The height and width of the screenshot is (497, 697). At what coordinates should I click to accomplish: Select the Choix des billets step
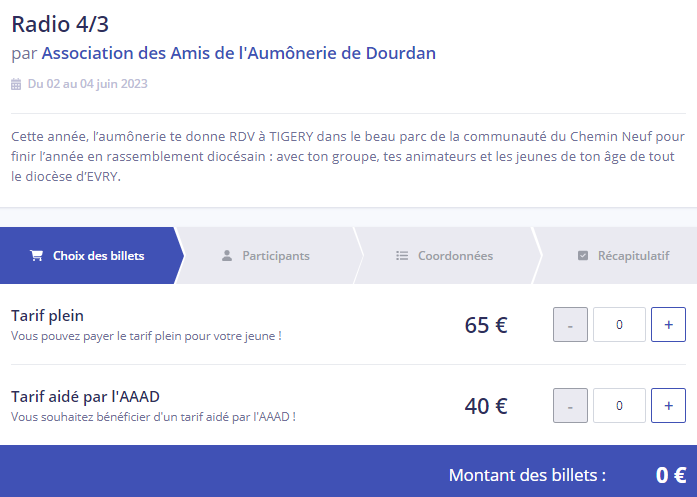pos(98,256)
